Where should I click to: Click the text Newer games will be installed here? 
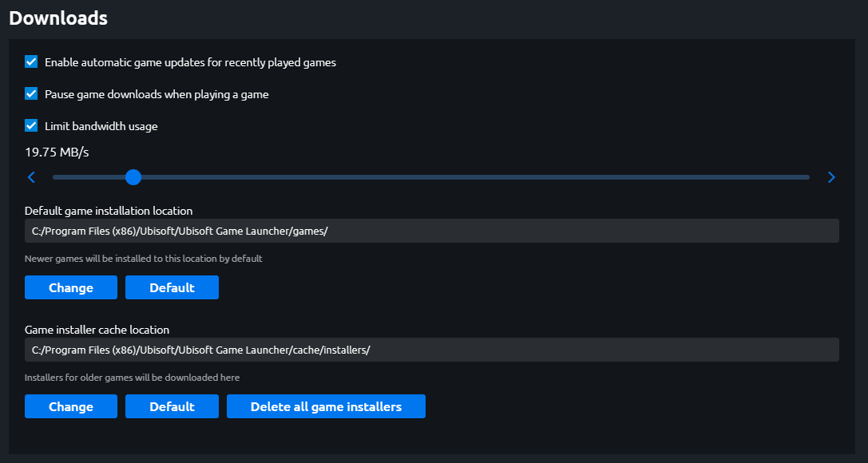(142, 258)
